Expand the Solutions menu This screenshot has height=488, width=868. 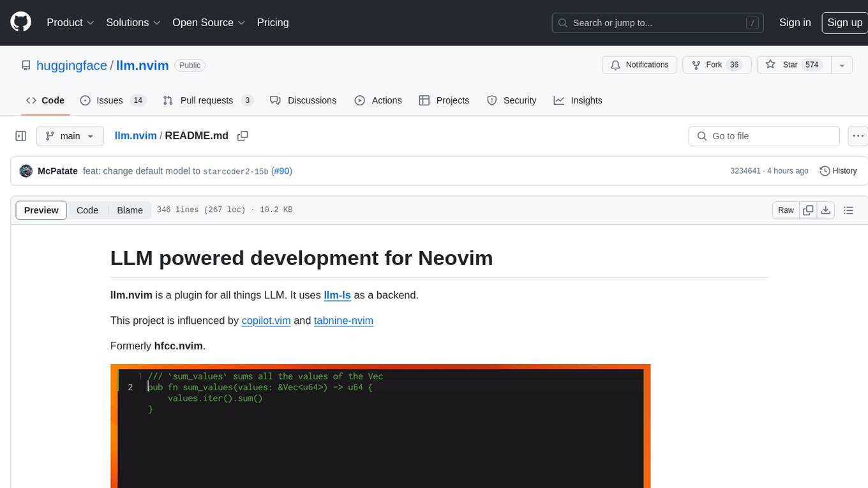coord(133,22)
